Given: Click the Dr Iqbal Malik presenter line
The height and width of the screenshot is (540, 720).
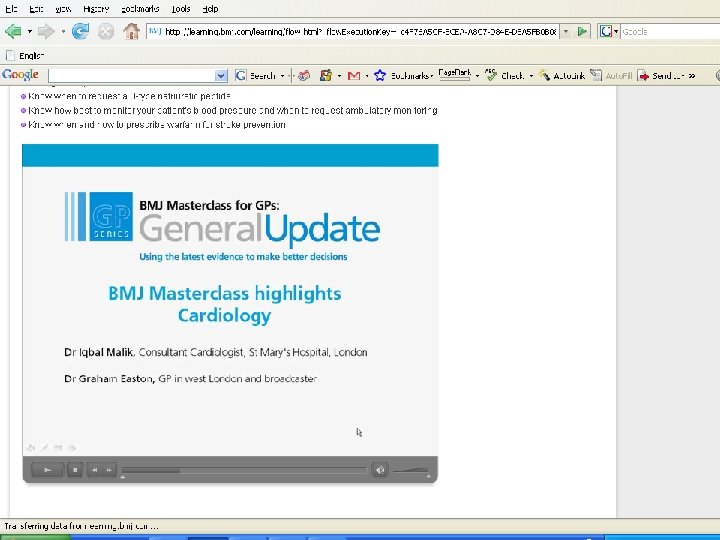Looking at the screenshot, I should [216, 352].
